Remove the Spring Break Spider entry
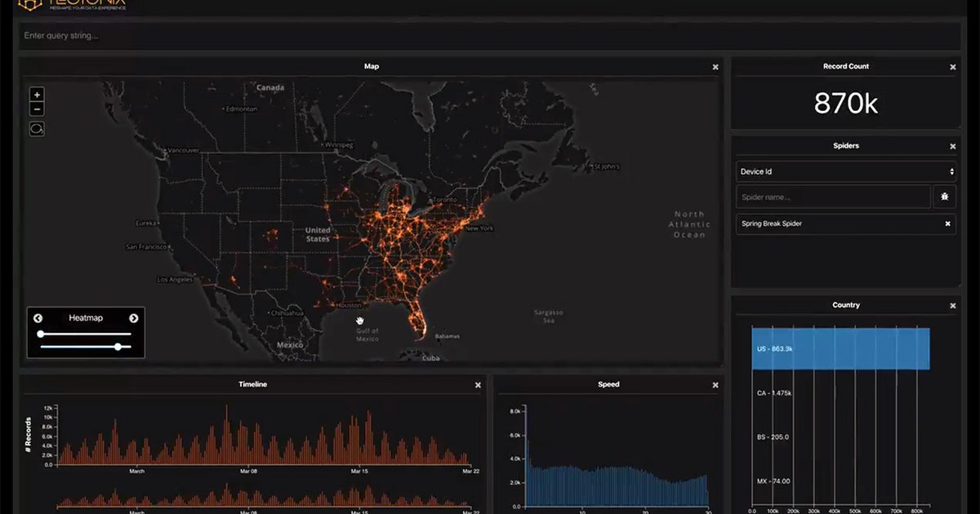The width and height of the screenshot is (980, 514). tap(947, 224)
